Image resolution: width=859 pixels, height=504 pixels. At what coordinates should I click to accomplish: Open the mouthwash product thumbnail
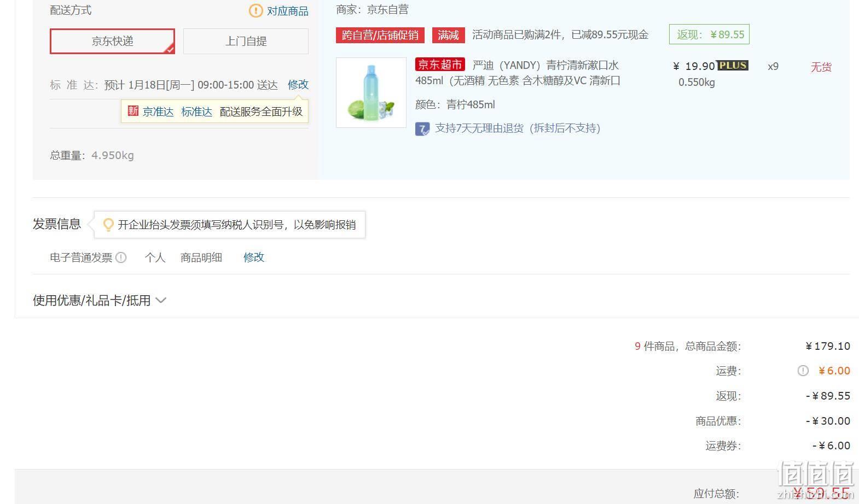371,92
